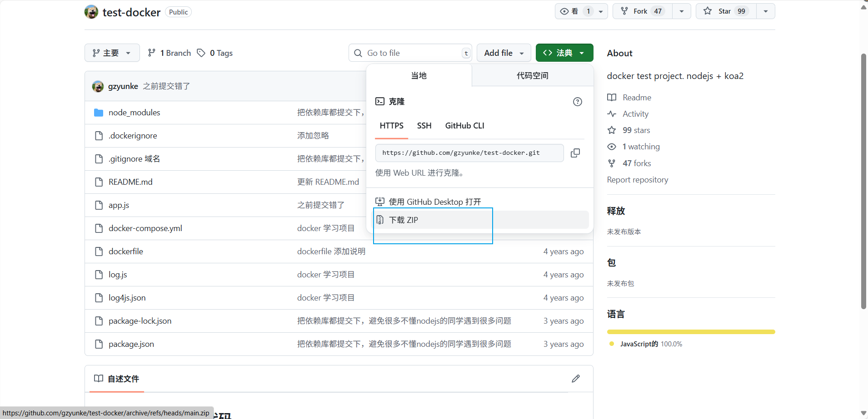This screenshot has width=868, height=419.
Task: Select the GitHub CLI clone tab
Action: coord(464,126)
